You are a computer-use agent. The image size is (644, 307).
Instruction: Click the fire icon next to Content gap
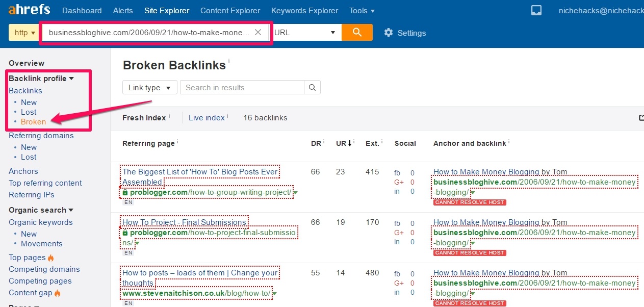pyautogui.click(x=57, y=293)
